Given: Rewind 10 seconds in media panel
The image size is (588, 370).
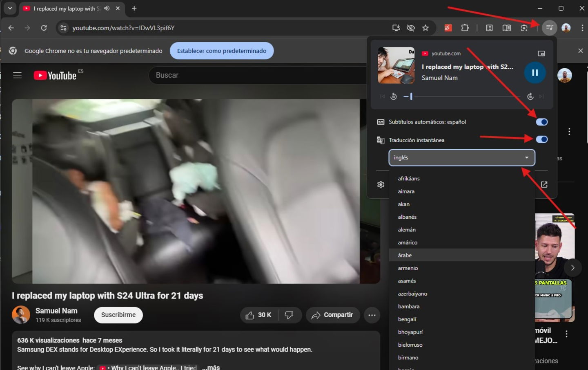Looking at the screenshot, I should tap(394, 96).
